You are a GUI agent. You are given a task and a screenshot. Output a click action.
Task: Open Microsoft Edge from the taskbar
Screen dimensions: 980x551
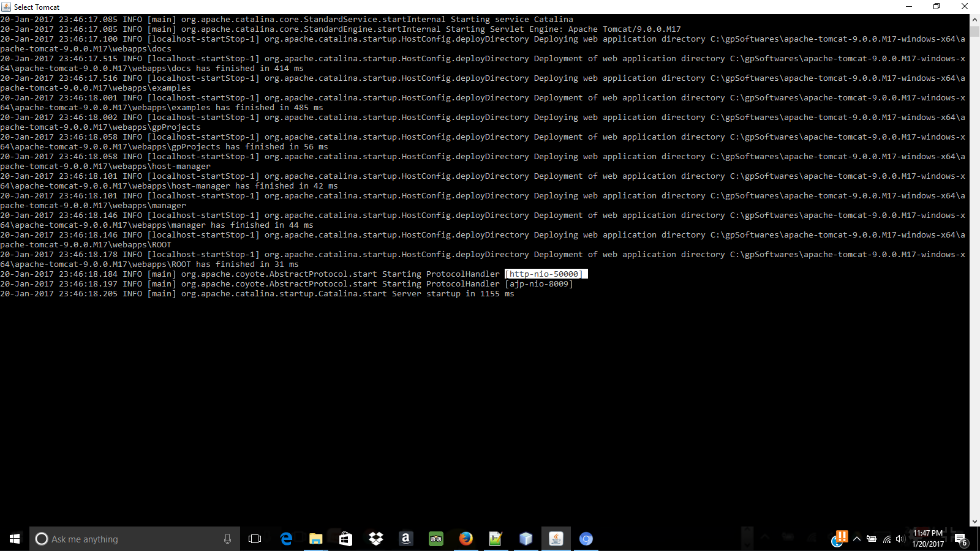pos(286,539)
